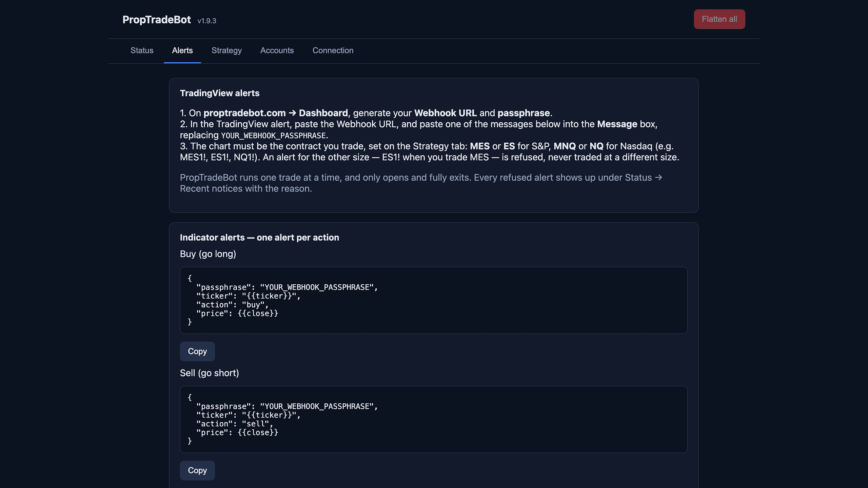
Task: Go to the Accounts tab
Action: [277, 50]
